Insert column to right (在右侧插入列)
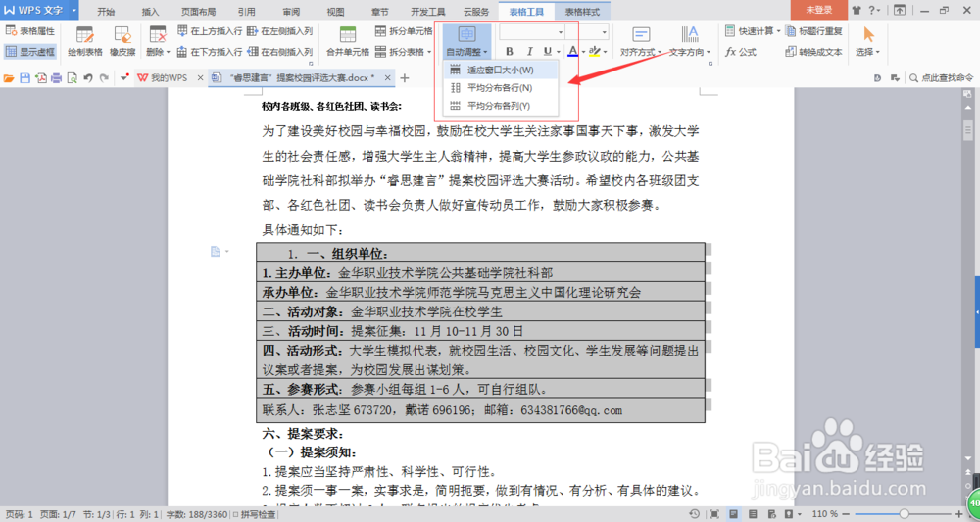 point(280,52)
